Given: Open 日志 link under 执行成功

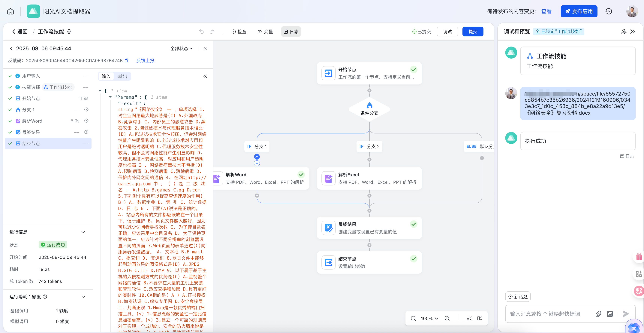Looking at the screenshot, I should click(627, 156).
